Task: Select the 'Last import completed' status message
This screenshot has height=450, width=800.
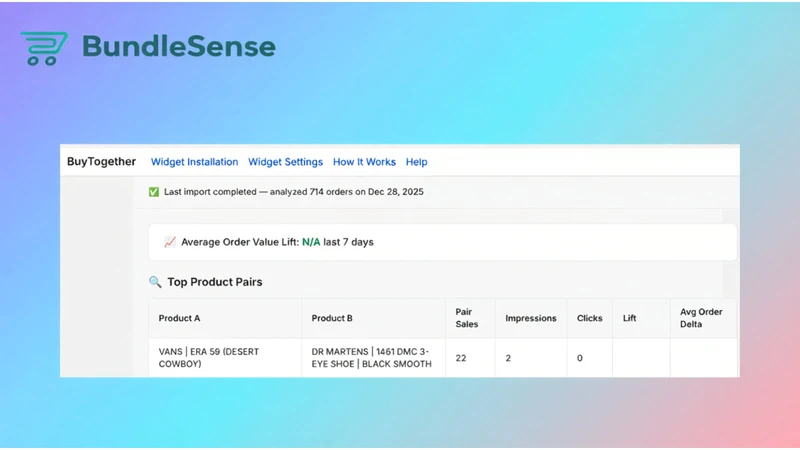Action: click(293, 192)
